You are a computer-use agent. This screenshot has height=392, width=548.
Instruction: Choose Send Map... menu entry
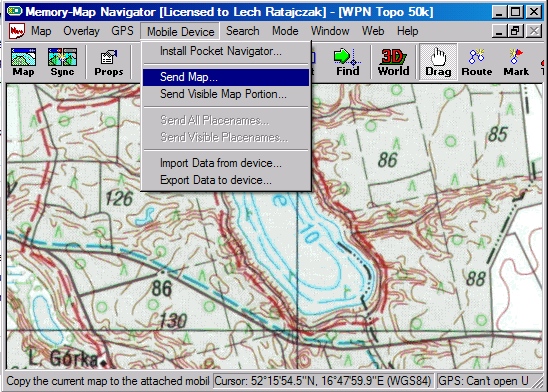[226, 77]
